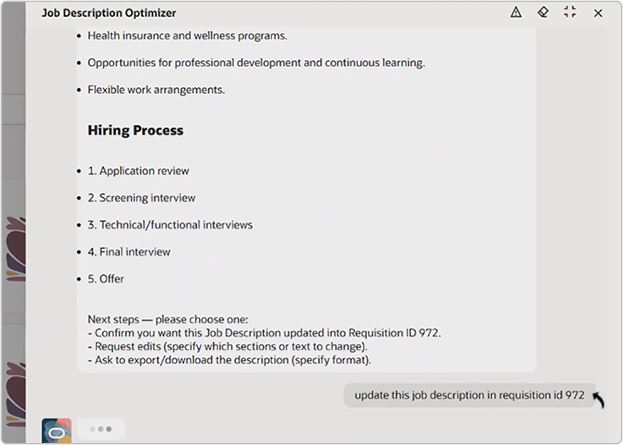623x445 pixels.
Task: Close the Job Description Optimizer panel
Action: click(x=598, y=13)
